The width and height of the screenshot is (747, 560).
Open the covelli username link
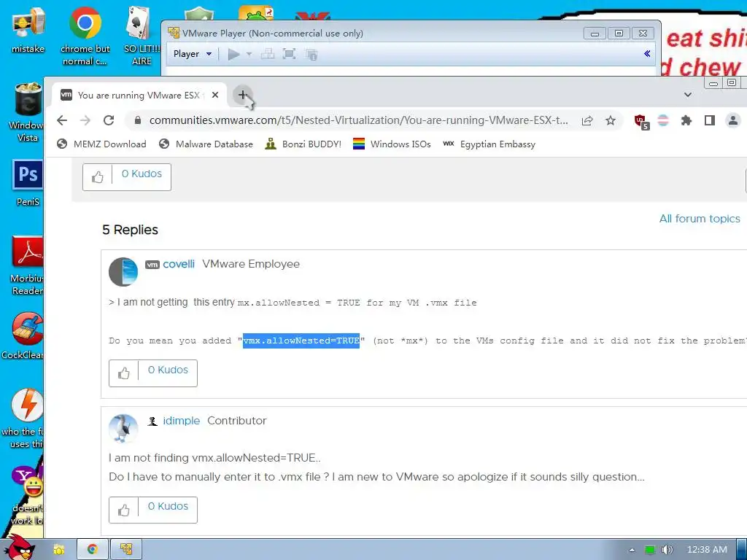[x=179, y=264]
